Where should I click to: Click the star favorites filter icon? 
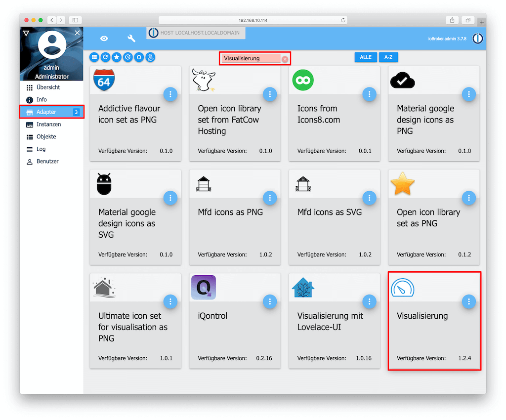pyautogui.click(x=117, y=57)
